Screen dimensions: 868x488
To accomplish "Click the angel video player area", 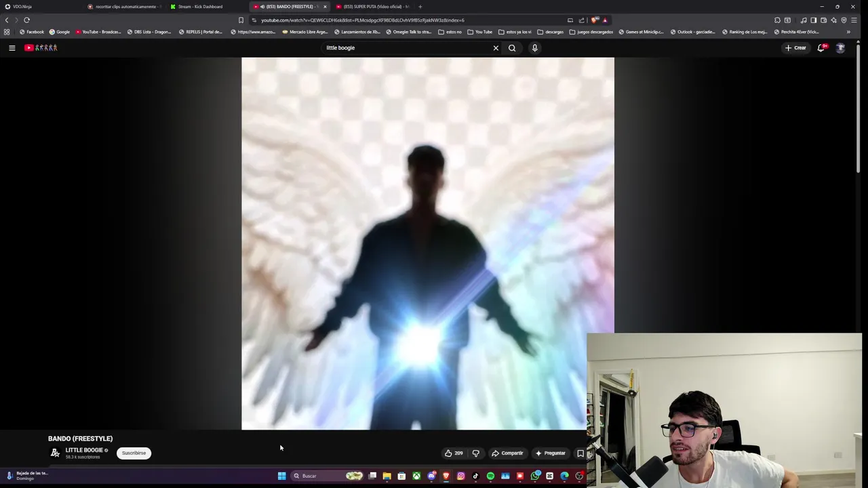I will pos(428,243).
